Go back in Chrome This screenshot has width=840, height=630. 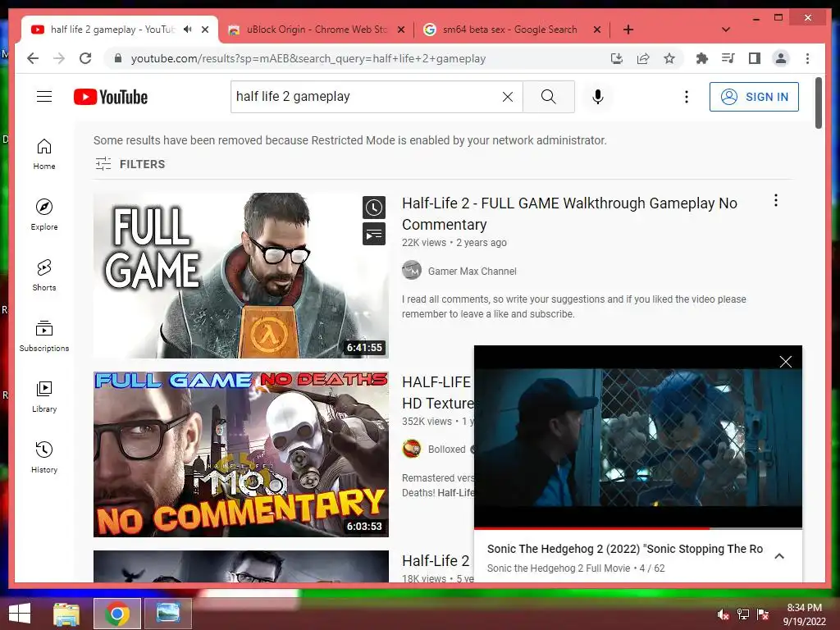[x=33, y=58]
